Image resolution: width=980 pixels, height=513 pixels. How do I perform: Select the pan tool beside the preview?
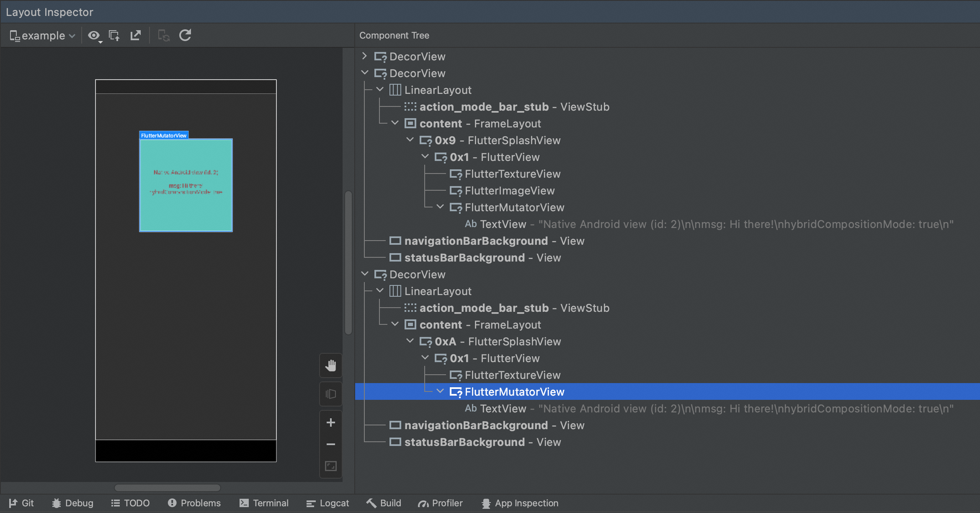pyautogui.click(x=330, y=365)
